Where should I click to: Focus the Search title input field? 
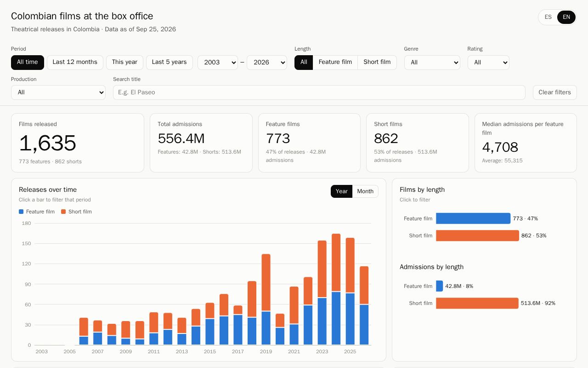click(x=319, y=92)
